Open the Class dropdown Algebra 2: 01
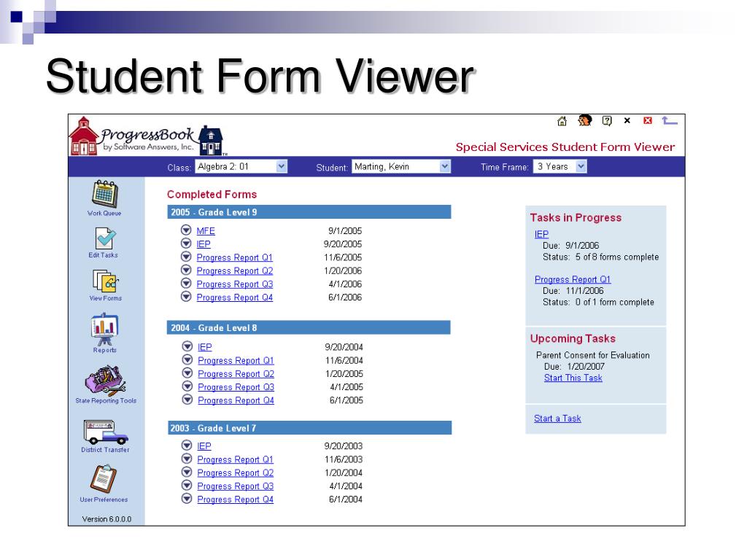The height and width of the screenshot is (560, 747). click(241, 167)
